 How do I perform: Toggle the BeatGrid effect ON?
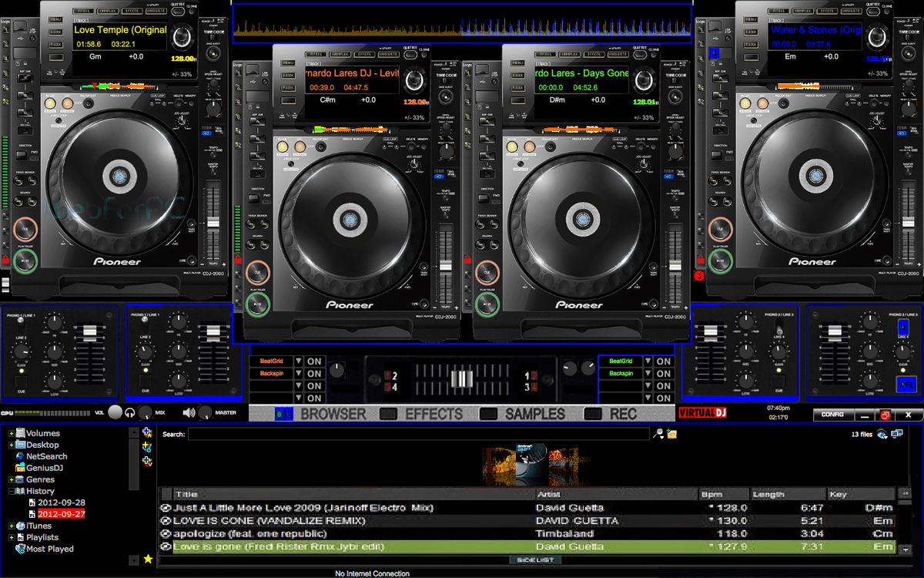pyautogui.click(x=313, y=361)
